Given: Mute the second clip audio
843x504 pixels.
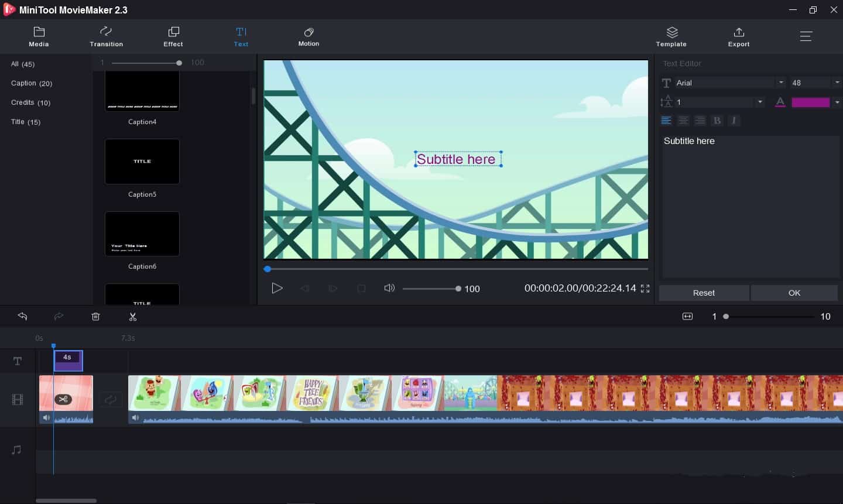Looking at the screenshot, I should (x=135, y=417).
